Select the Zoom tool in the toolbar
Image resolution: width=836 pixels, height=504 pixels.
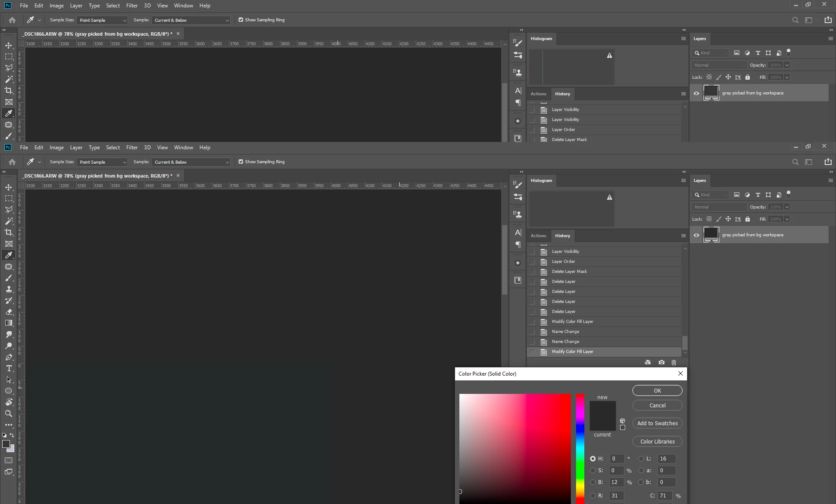(x=9, y=413)
